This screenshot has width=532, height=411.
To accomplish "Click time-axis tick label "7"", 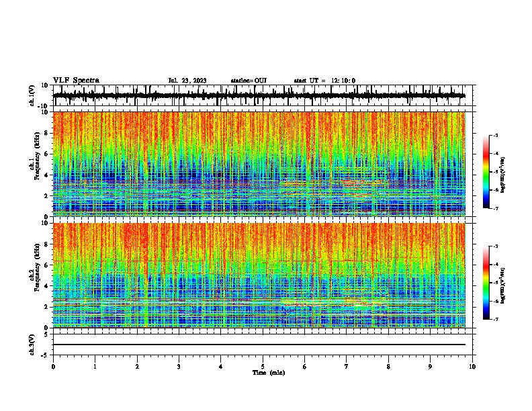I will pyautogui.click(x=347, y=367).
